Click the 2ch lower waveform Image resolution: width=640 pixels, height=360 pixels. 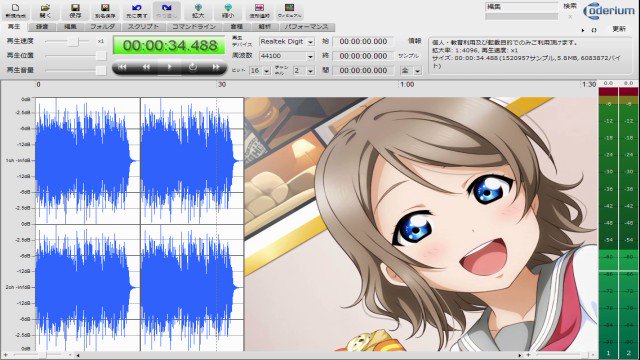(140, 287)
